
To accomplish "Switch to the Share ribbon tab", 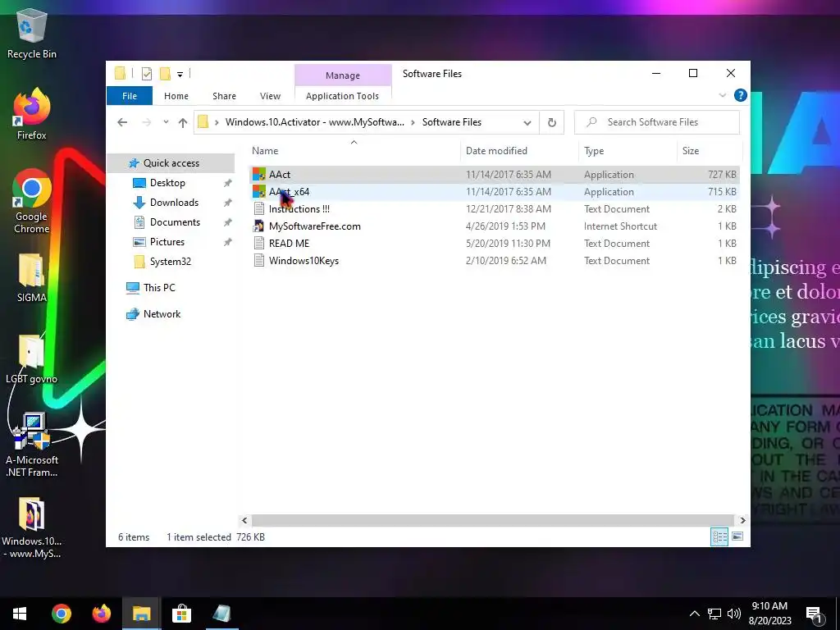I will [224, 96].
